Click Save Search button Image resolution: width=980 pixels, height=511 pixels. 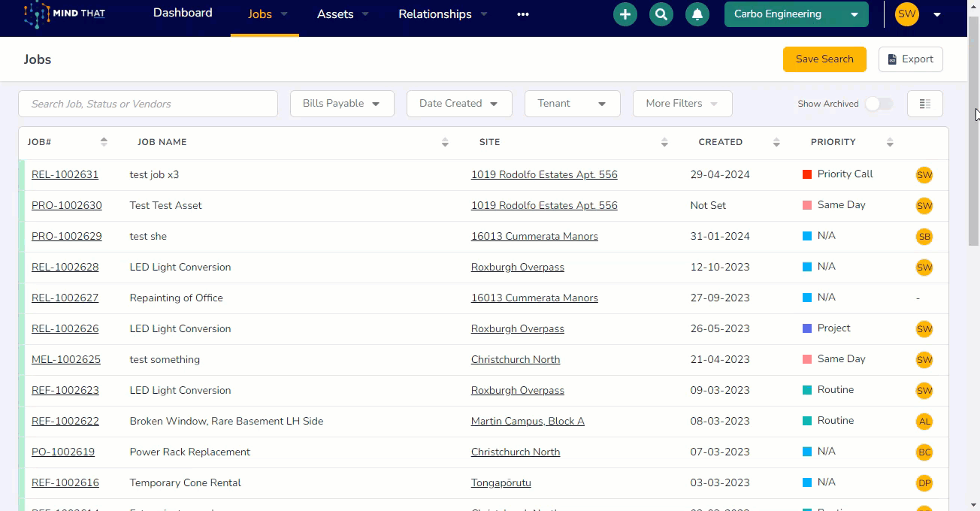(824, 59)
